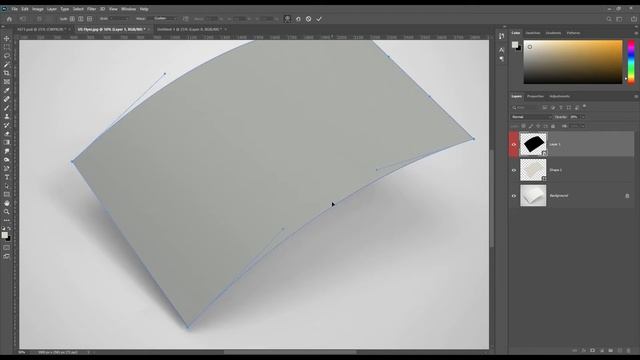Hide the Shape 1 layer eye icon

[x=514, y=170]
